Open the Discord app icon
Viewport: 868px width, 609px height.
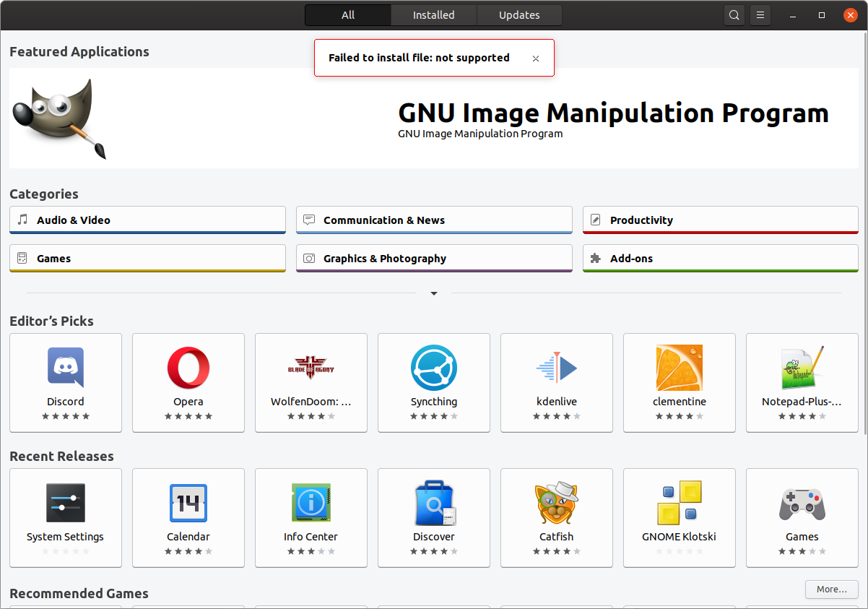pos(66,368)
